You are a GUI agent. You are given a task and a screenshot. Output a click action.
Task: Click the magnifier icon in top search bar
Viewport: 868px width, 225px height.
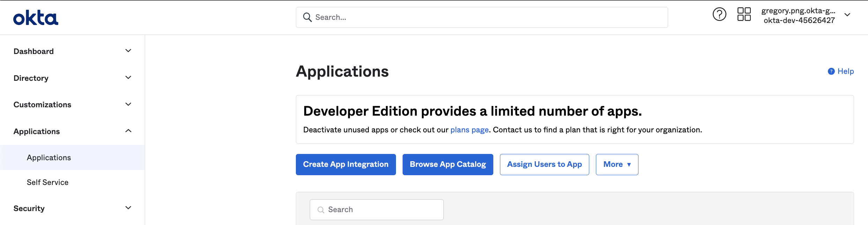pyautogui.click(x=307, y=17)
